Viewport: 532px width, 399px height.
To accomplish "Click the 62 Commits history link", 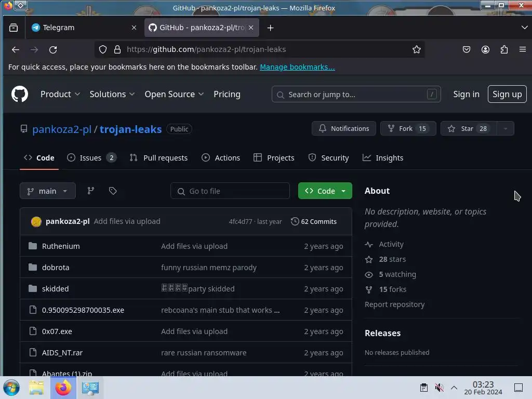I will pos(314,221).
